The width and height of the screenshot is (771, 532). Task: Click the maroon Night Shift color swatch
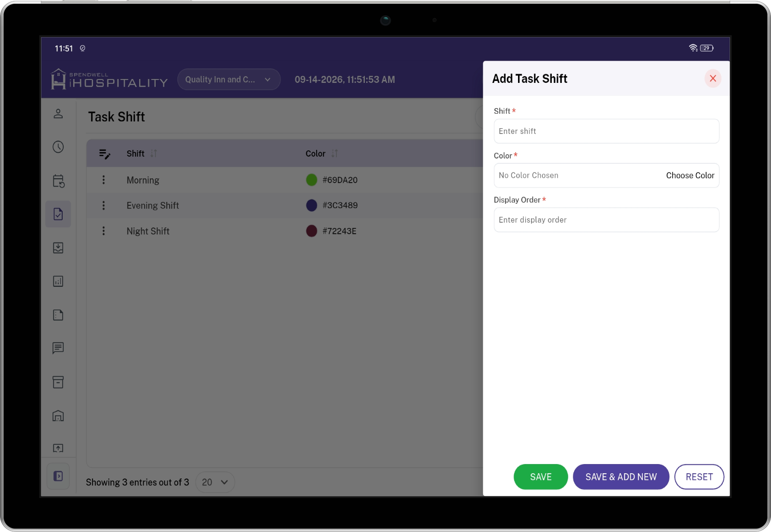point(312,231)
